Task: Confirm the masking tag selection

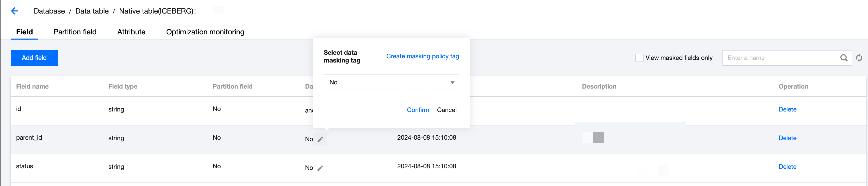Action: pyautogui.click(x=418, y=110)
